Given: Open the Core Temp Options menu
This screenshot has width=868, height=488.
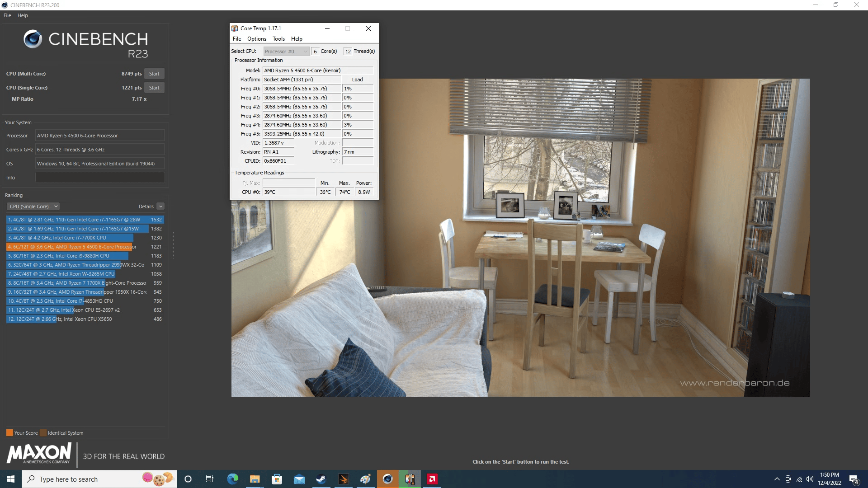Looking at the screenshot, I should [x=257, y=39].
